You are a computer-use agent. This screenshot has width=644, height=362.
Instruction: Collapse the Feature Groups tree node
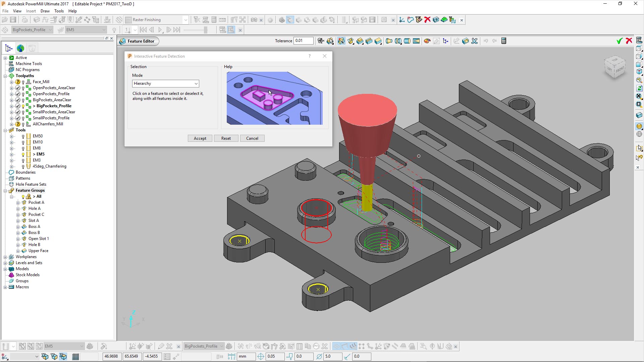click(5, 191)
